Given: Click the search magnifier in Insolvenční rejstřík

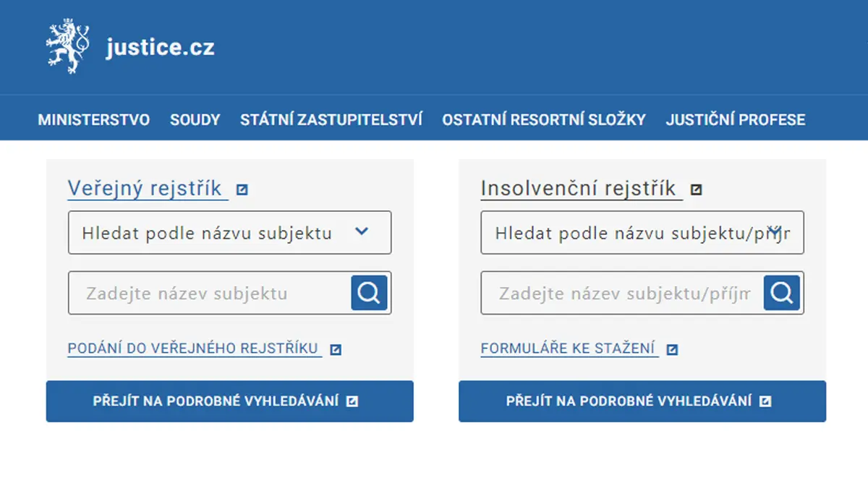Looking at the screenshot, I should (x=782, y=293).
